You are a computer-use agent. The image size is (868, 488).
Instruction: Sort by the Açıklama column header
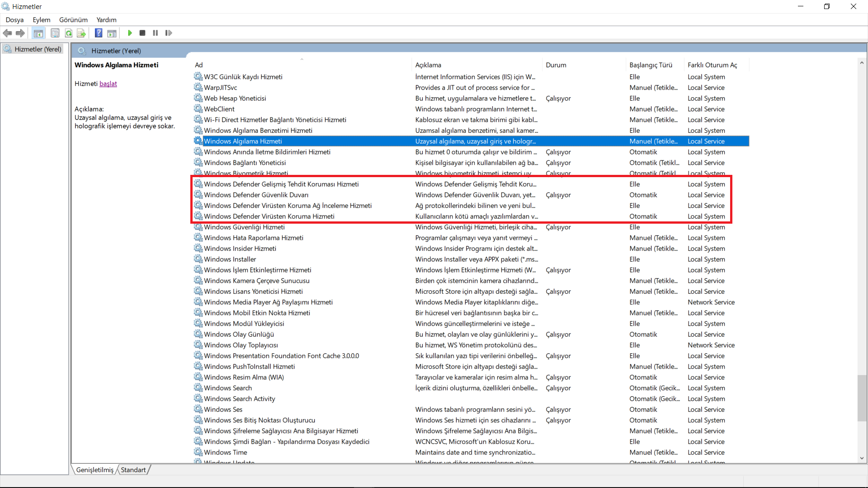point(476,65)
